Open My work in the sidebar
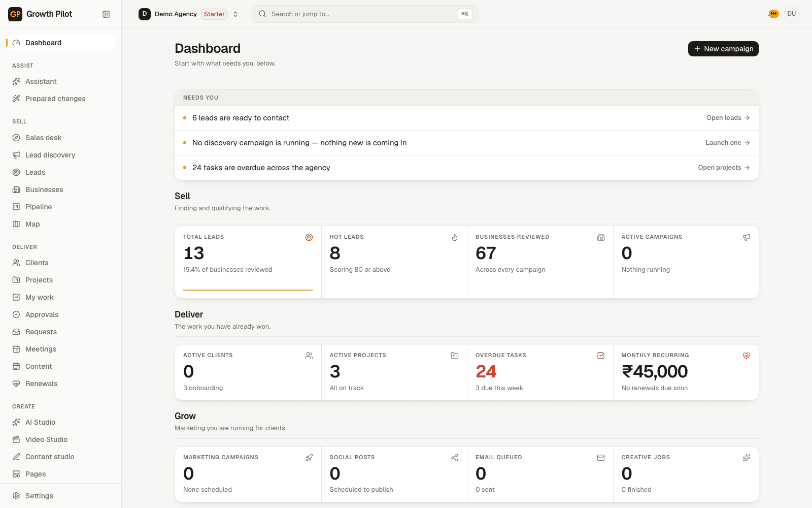 (x=60, y=297)
